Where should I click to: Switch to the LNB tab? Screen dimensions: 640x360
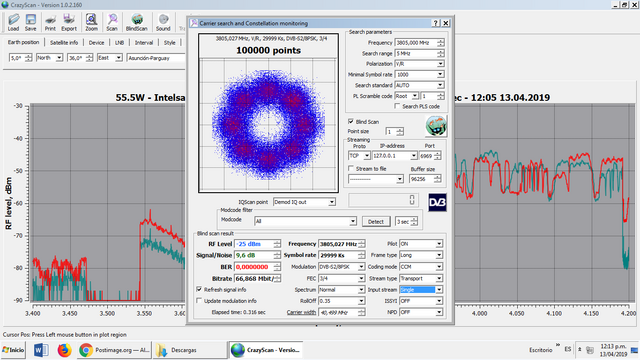click(119, 42)
